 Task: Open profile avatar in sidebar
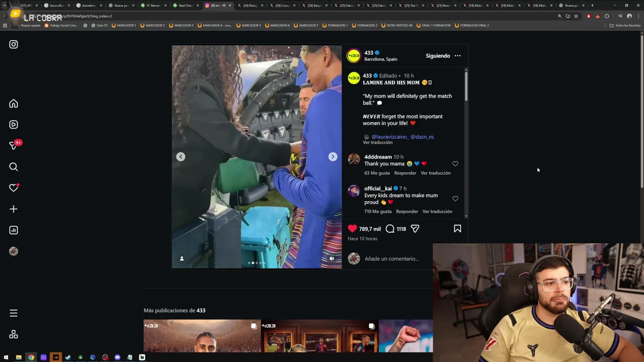pos(14,251)
